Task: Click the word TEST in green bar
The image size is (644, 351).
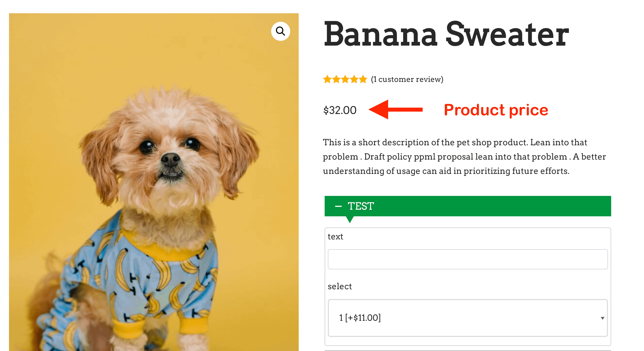Action: coord(361,206)
